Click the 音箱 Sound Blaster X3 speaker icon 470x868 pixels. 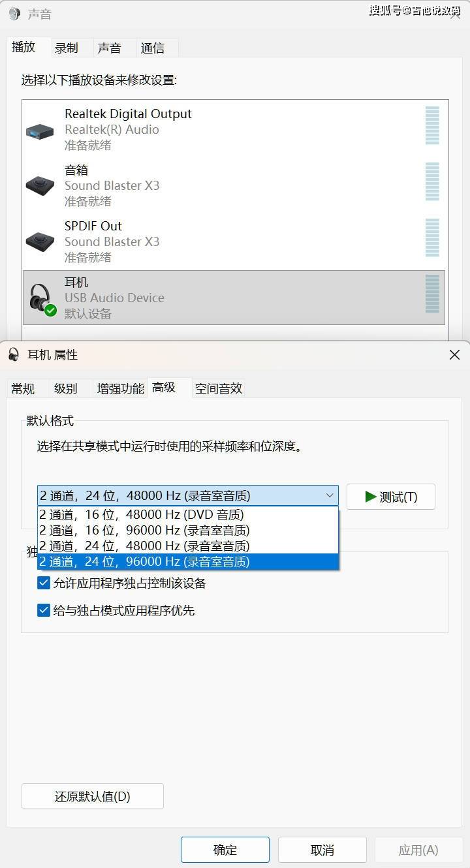(40, 186)
